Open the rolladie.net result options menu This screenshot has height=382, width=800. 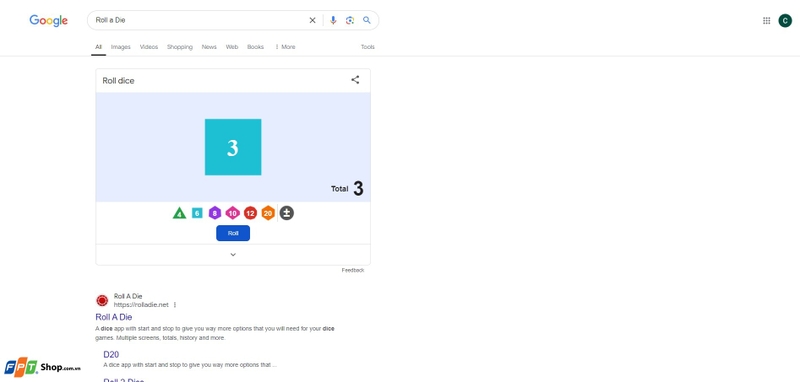pyautogui.click(x=174, y=305)
